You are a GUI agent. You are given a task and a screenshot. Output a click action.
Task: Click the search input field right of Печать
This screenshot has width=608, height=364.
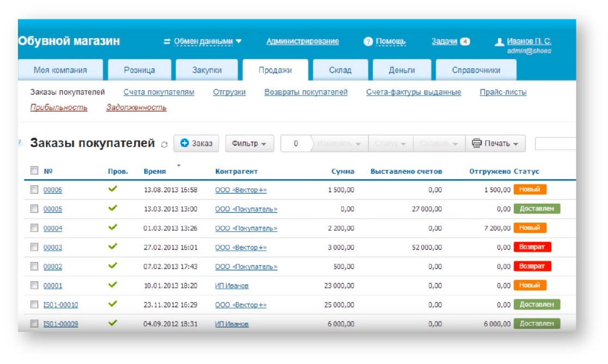pyautogui.click(x=555, y=144)
